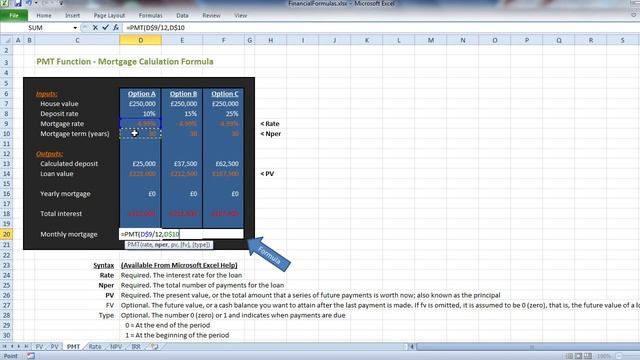Click the Option A loan value cell D14
Image resolution: width=640 pixels, height=360 pixels.
pyautogui.click(x=140, y=174)
